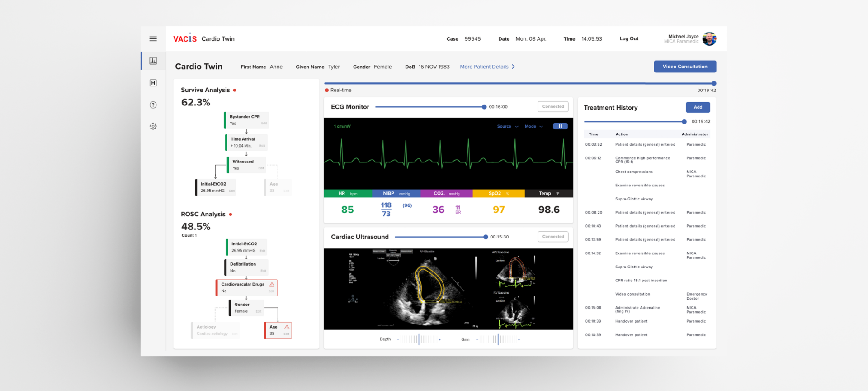Click Michael Joyce's profile avatar

[709, 39]
